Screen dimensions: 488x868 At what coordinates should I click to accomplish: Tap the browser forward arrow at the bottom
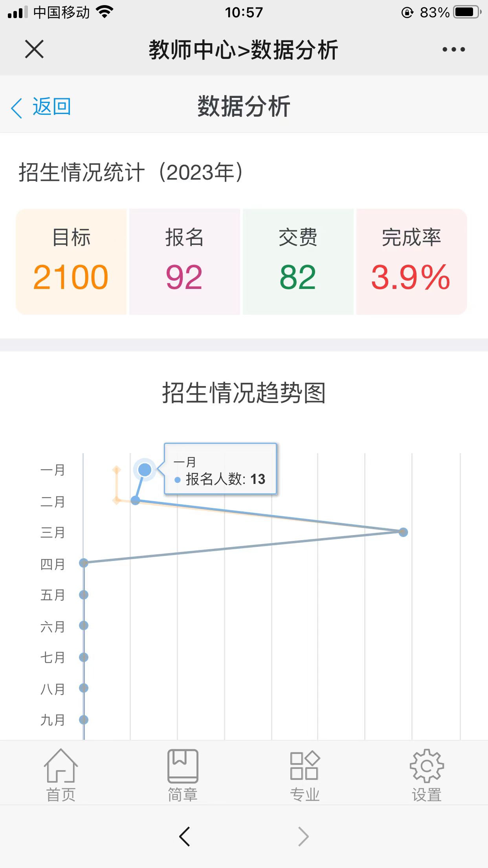[303, 836]
